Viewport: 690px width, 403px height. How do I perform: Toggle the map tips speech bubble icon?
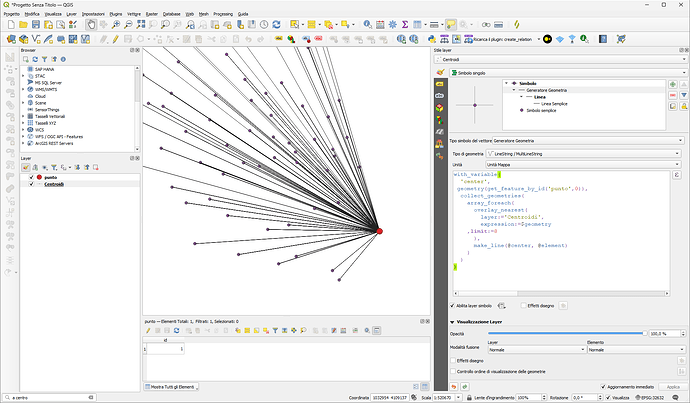pyautogui.click(x=451, y=25)
